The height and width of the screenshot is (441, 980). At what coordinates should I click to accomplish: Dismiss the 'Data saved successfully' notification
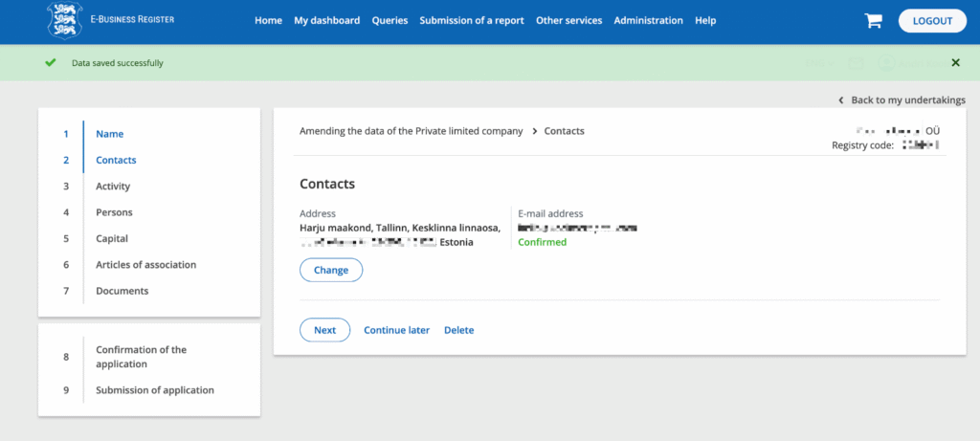coord(955,63)
